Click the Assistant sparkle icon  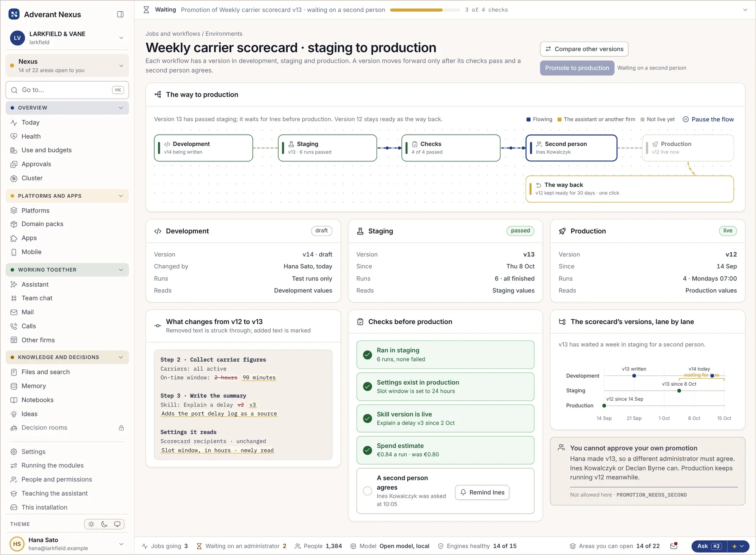[x=14, y=284]
